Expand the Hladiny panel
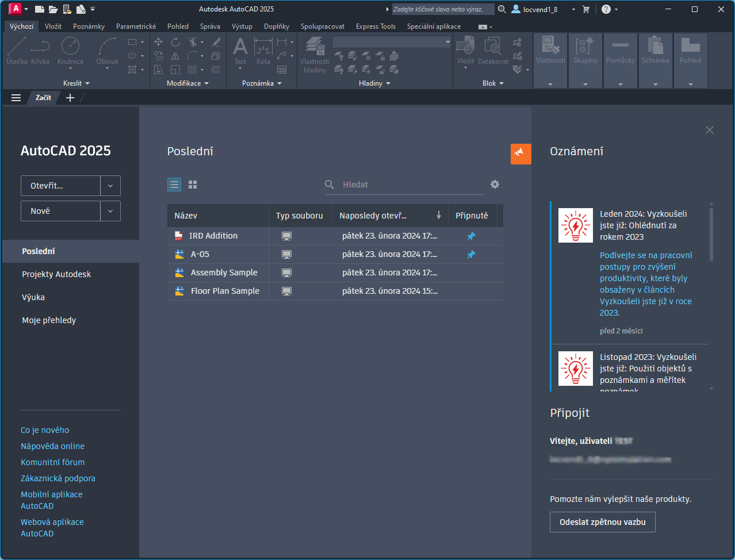Viewport: 735px width, 560px height. (x=374, y=83)
